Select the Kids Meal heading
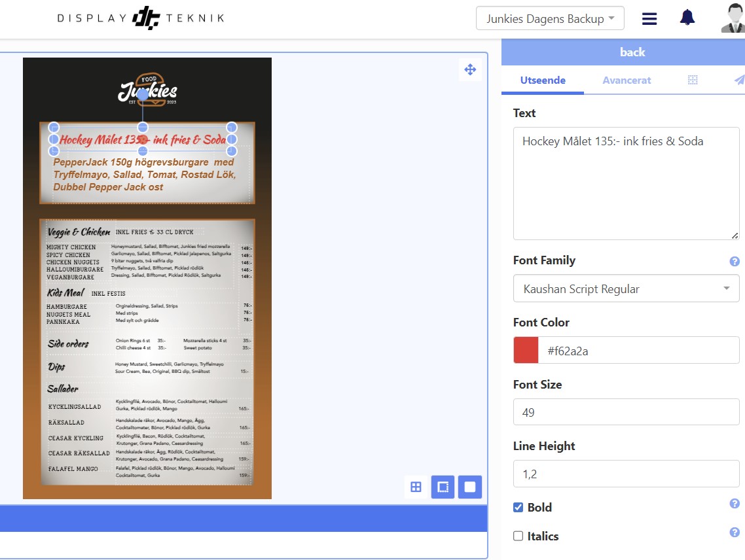745x560 pixels. click(x=65, y=292)
